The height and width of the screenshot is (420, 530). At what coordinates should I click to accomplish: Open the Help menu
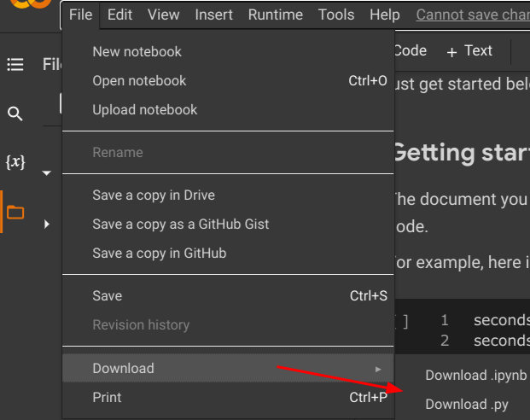point(384,15)
